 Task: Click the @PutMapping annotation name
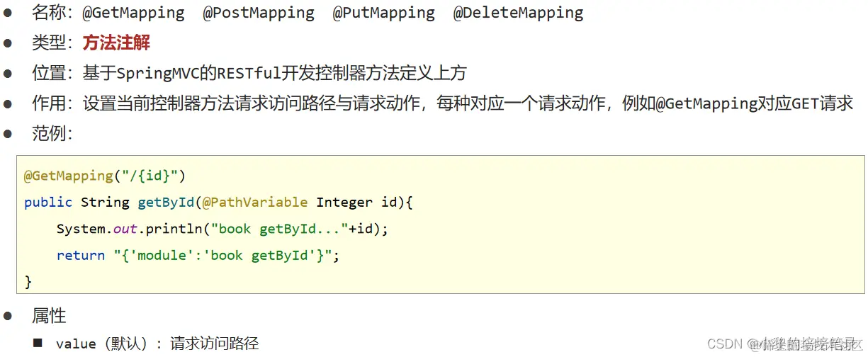tap(384, 13)
